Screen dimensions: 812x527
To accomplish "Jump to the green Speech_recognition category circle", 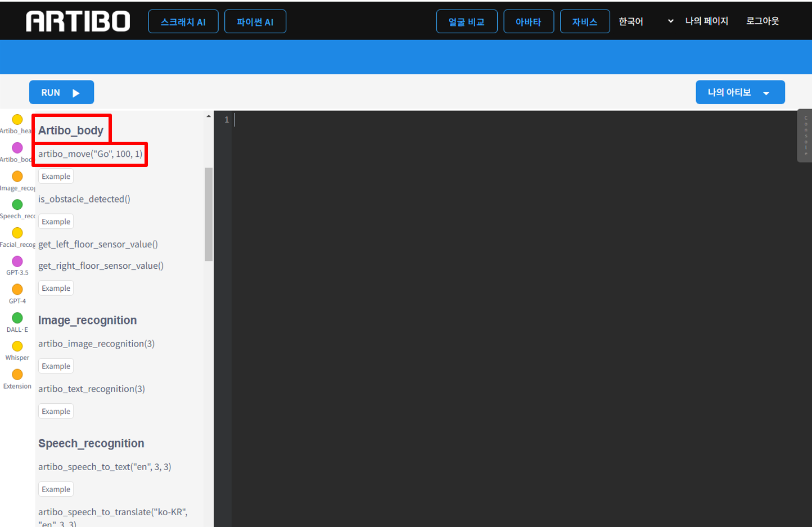I will point(17,205).
